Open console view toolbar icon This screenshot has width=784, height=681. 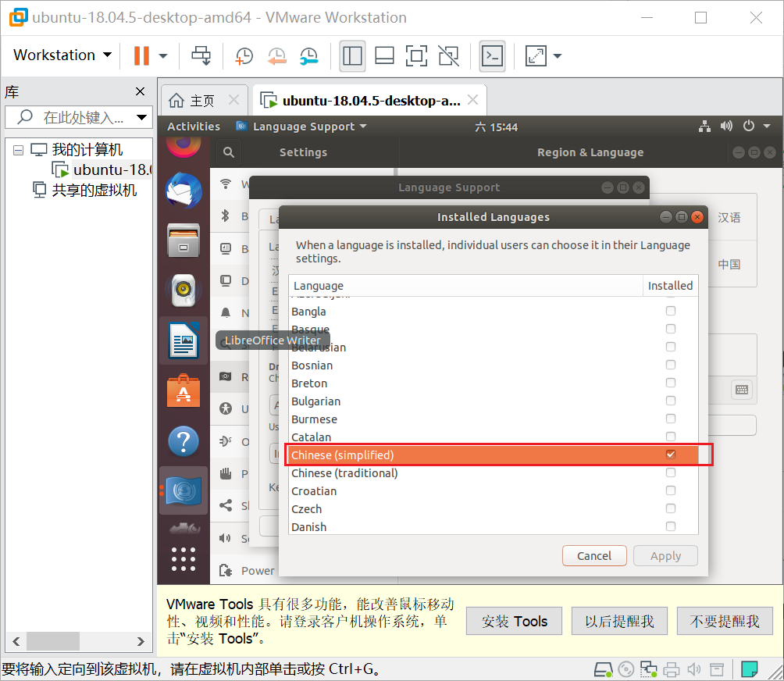493,56
